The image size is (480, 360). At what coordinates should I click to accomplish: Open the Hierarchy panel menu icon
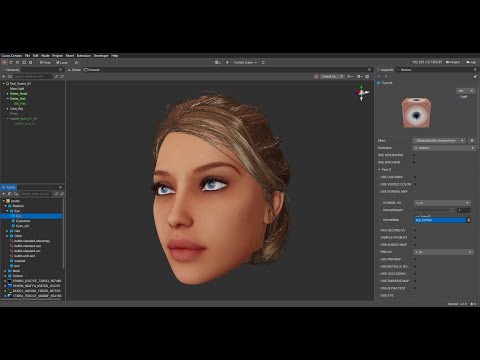coord(60,70)
